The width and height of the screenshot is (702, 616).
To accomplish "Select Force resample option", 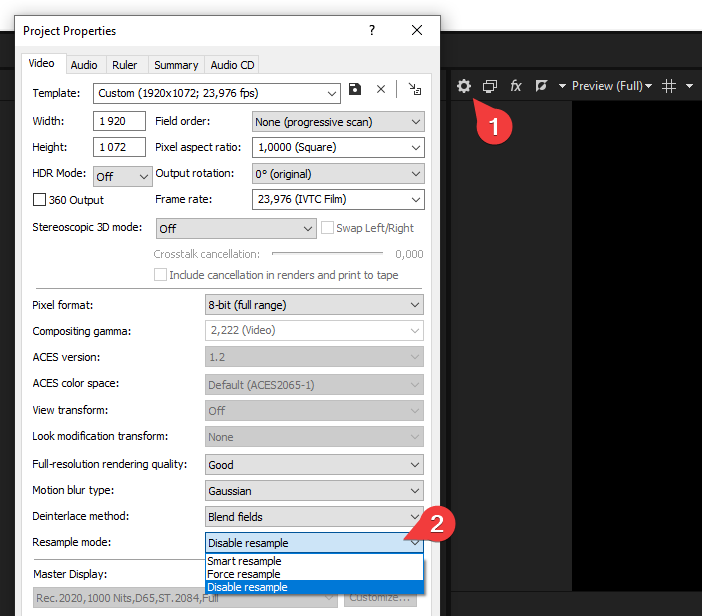I will pyautogui.click(x=314, y=574).
